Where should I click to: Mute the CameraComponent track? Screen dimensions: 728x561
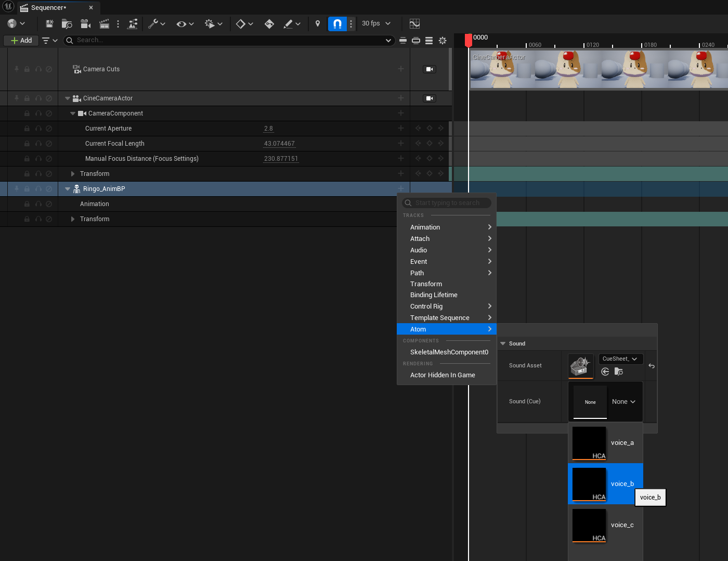pos(38,113)
